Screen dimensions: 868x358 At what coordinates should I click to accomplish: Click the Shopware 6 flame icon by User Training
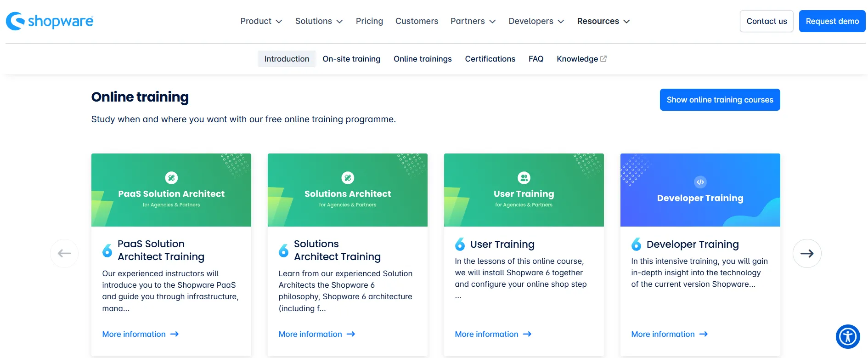[x=460, y=244]
